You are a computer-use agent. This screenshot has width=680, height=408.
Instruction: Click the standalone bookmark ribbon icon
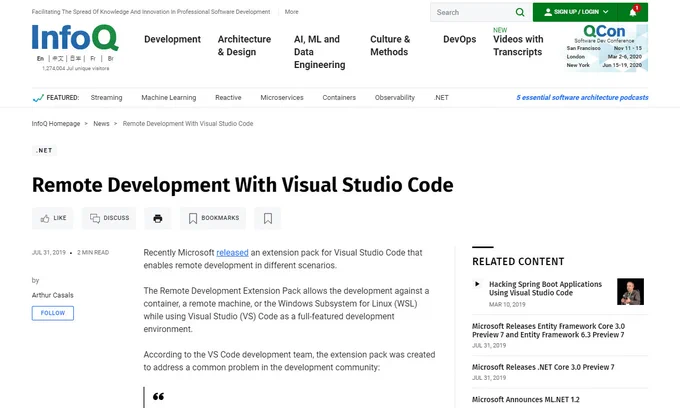tap(268, 218)
